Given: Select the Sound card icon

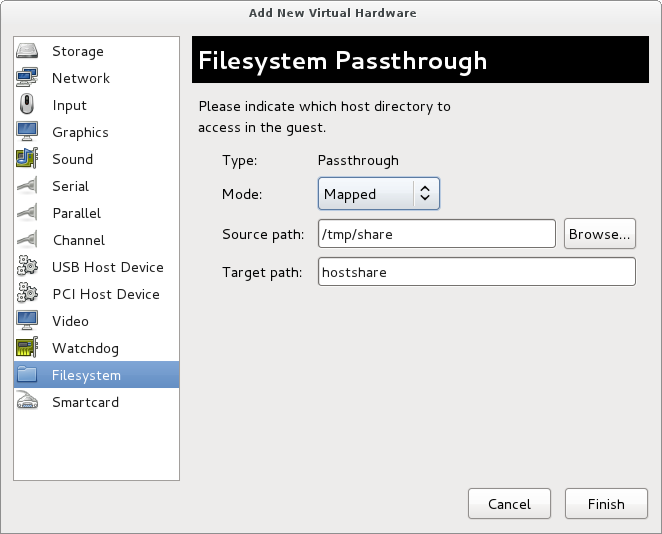Looking at the screenshot, I should point(27,159).
